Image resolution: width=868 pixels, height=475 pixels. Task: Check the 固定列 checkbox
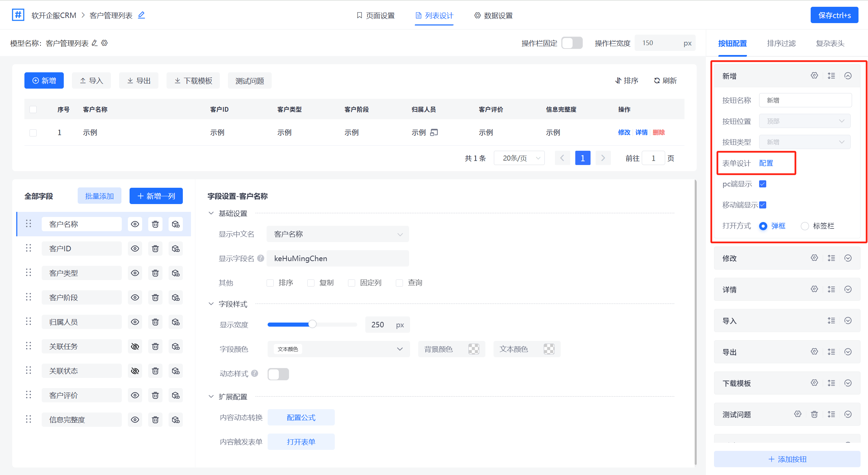tap(352, 283)
